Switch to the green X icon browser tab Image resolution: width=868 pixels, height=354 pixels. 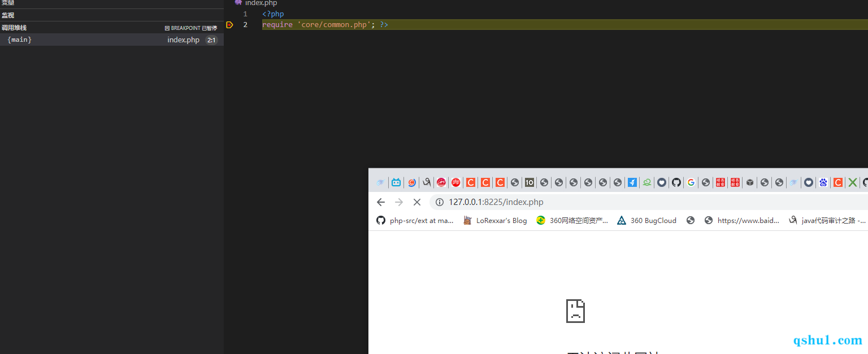(x=853, y=182)
